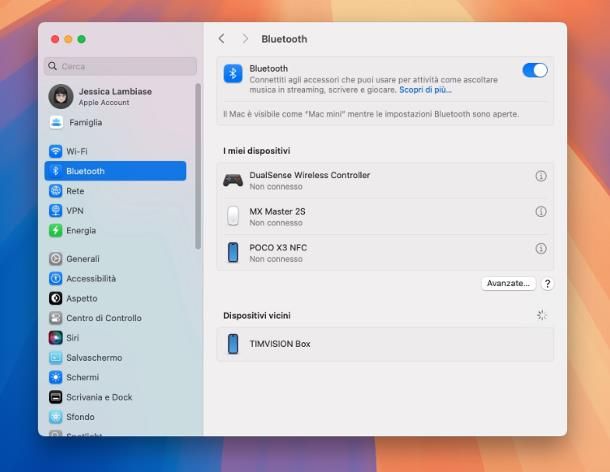Open info for POCO X3 NFC
Screen dimensions: 610x472
pos(541,248)
